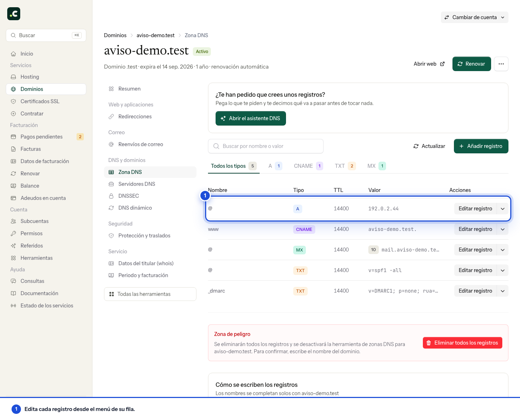Click Eliminar todos los registros button
Screen dimensions: 520x420
tap(463, 343)
